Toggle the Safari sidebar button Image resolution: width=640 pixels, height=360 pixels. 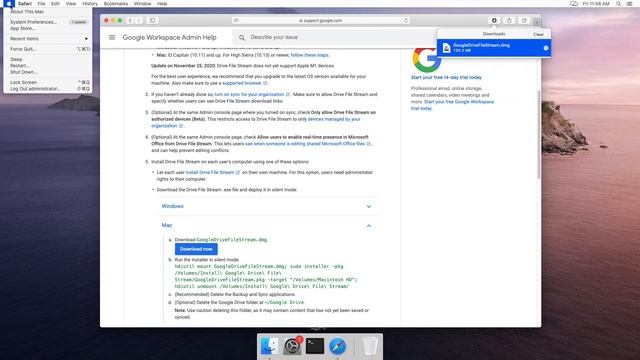tap(152, 20)
